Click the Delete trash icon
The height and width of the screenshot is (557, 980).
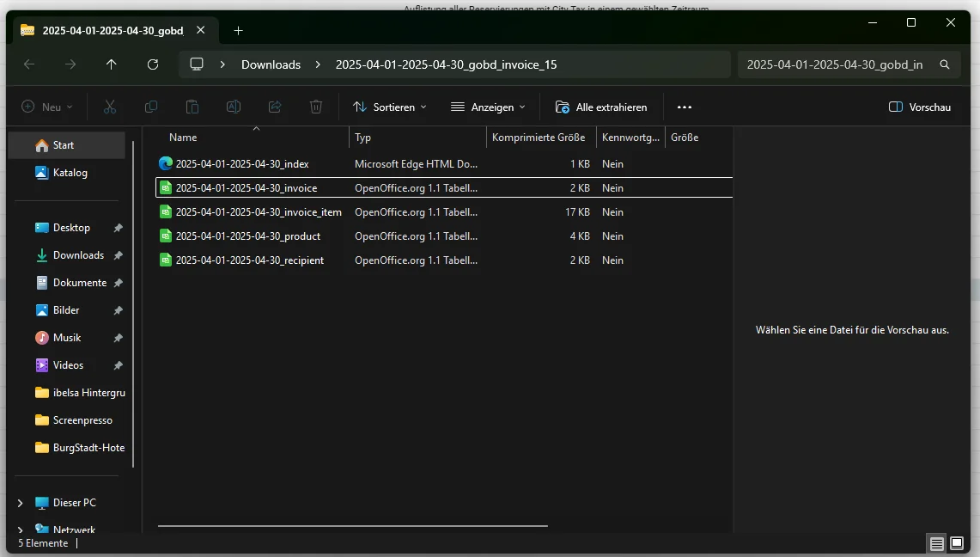click(315, 107)
